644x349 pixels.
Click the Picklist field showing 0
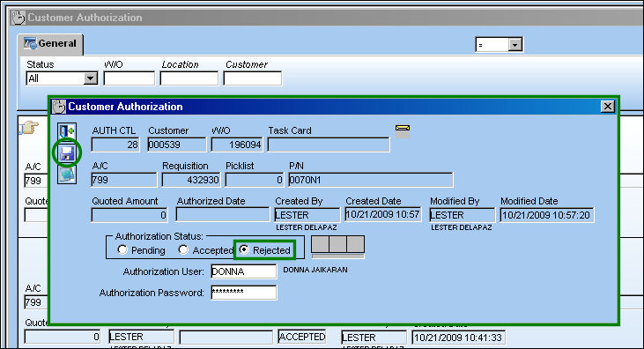point(255,180)
